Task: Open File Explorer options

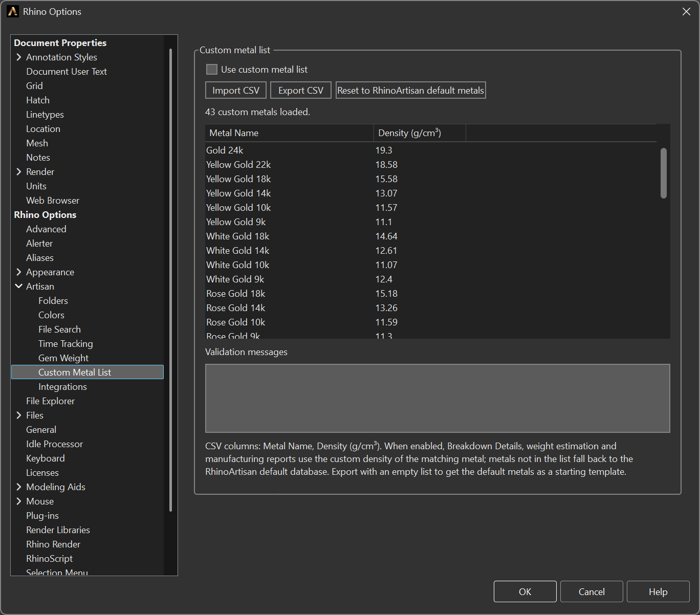Action: click(50, 401)
